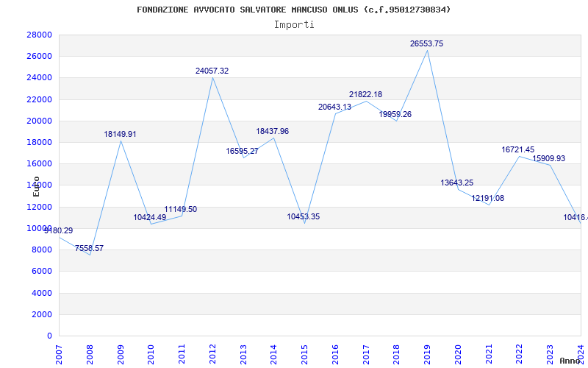Click the 2022 x-axis year label
Viewport: 588px width, 368px height.
pos(519,355)
